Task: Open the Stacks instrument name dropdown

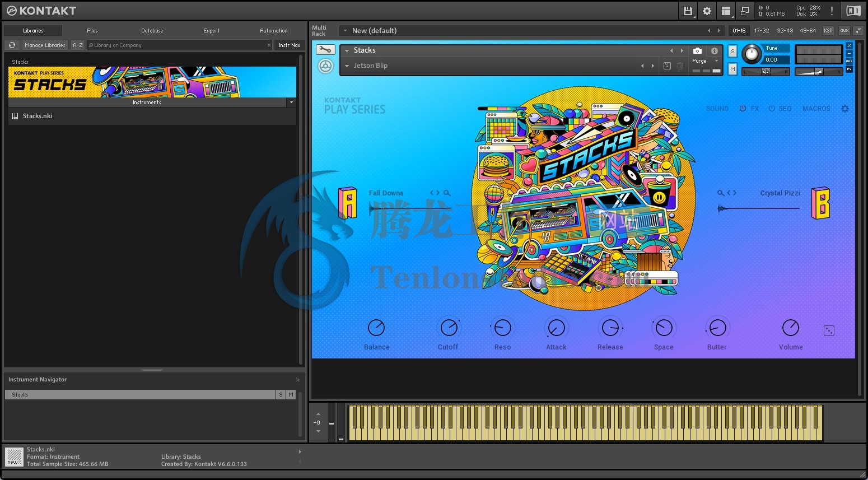Action: [347, 50]
